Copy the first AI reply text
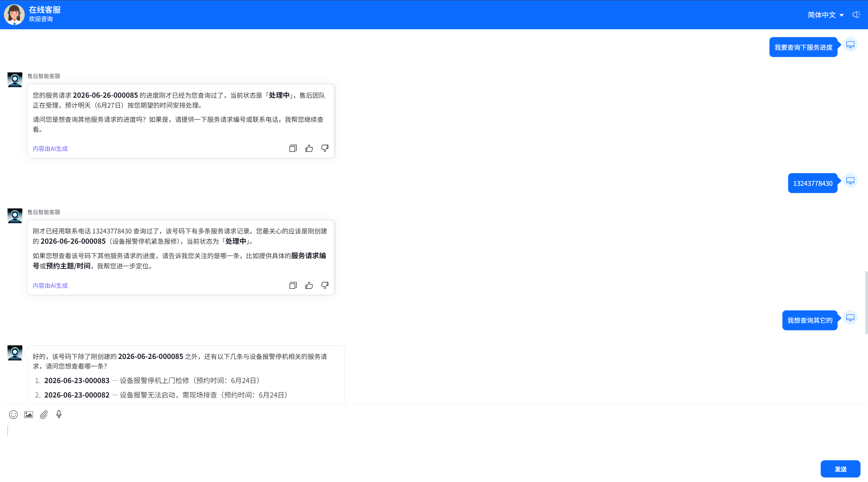Viewport: 868px width, 482px height. (293, 148)
